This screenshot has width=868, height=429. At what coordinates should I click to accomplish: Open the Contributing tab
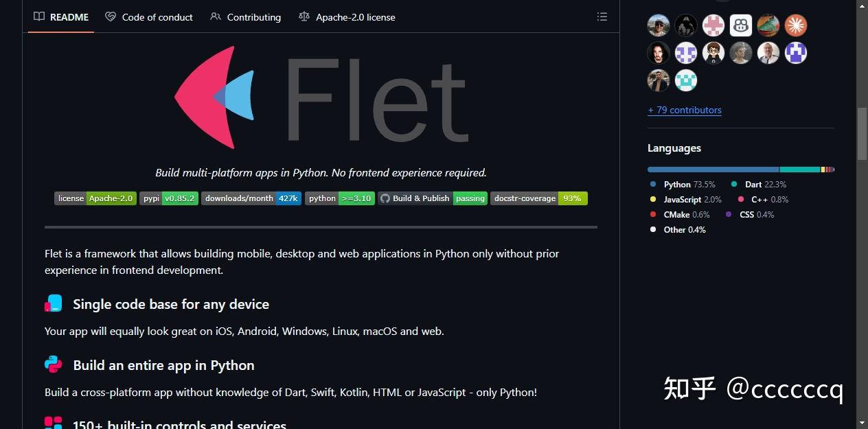[x=245, y=16]
